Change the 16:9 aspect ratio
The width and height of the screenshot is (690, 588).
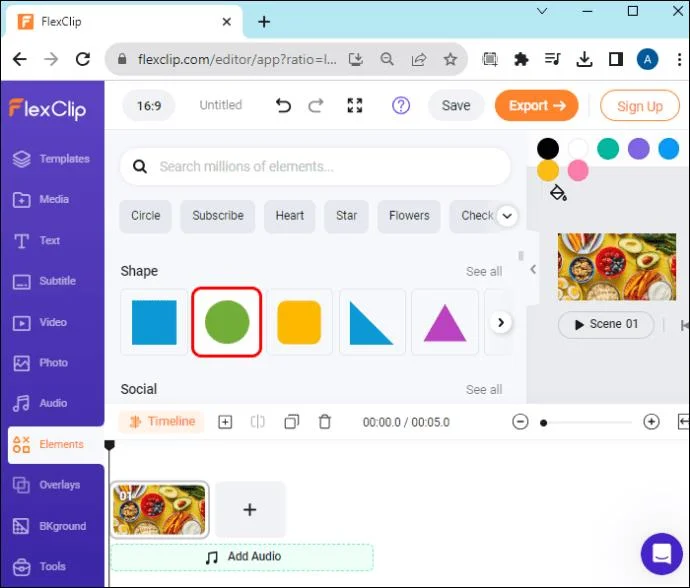(149, 106)
